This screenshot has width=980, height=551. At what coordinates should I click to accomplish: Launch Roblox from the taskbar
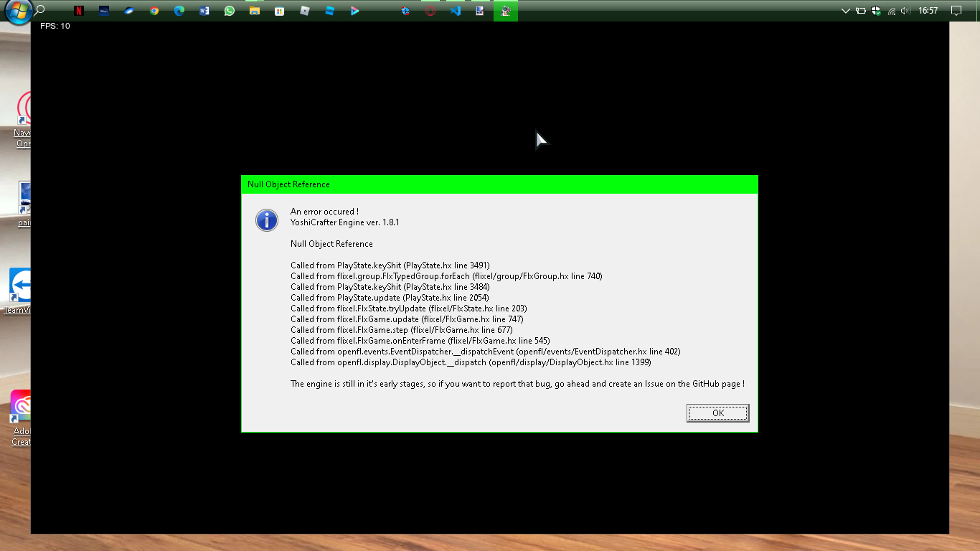pyautogui.click(x=305, y=11)
